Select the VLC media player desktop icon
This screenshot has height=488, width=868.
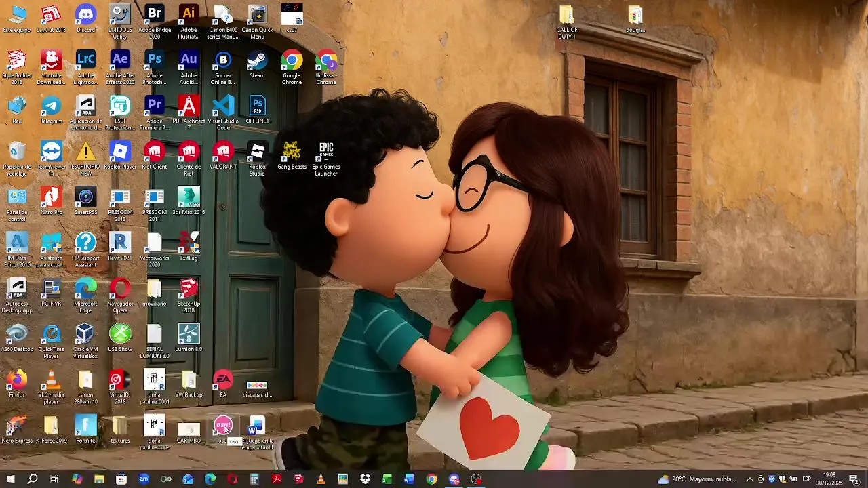coord(52,387)
